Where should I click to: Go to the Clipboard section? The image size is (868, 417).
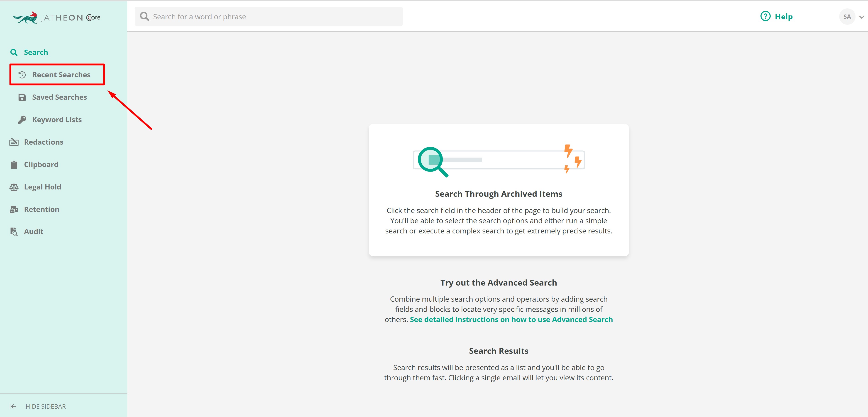41,164
